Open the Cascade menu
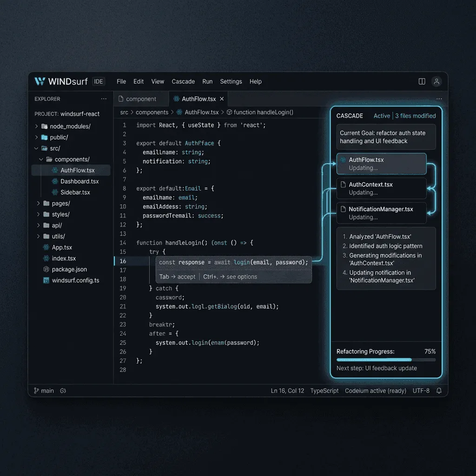 click(x=183, y=82)
